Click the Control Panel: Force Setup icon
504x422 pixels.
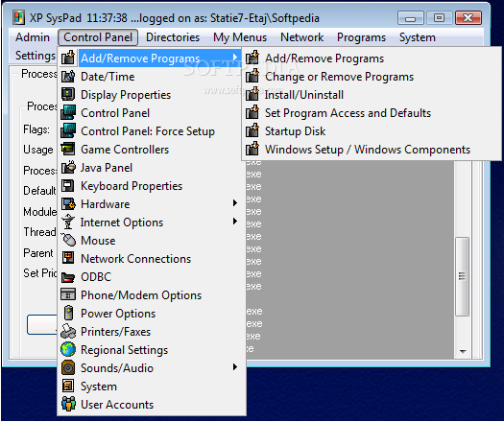pyautogui.click(x=68, y=131)
